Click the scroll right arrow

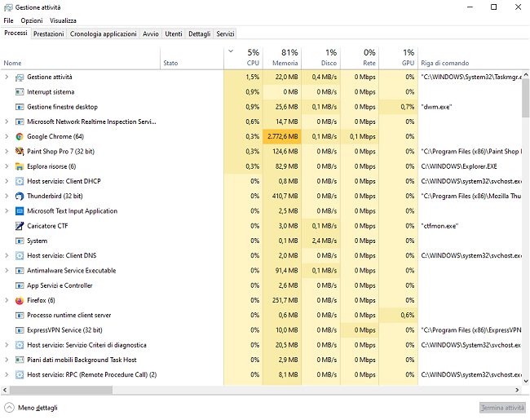(517, 390)
